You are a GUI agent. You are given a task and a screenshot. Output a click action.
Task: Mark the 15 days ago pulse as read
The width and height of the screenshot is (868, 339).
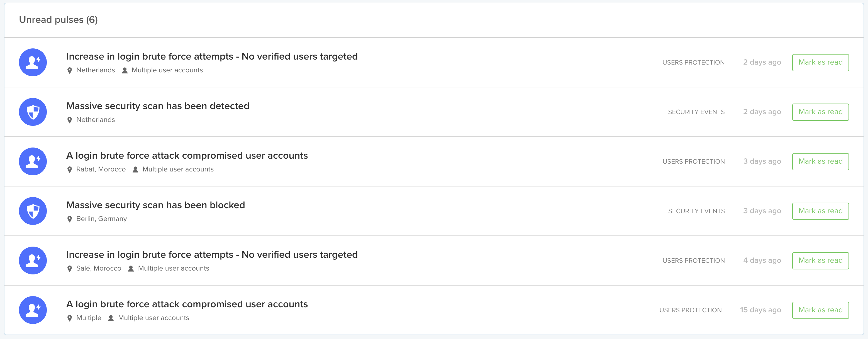(x=820, y=310)
